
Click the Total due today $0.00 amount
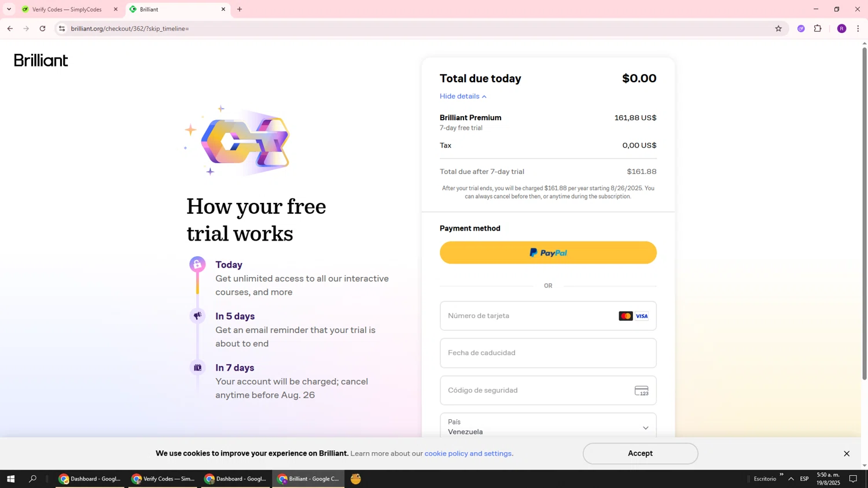[x=639, y=78]
